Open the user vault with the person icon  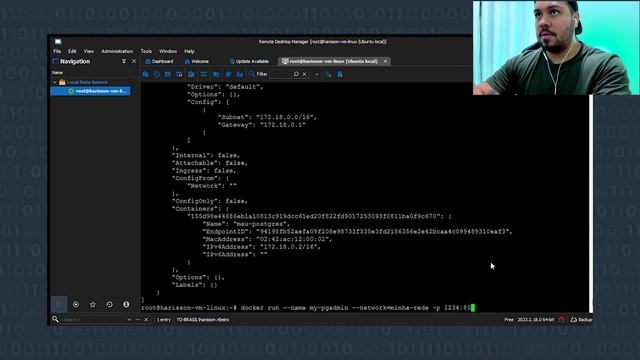pyautogui.click(x=126, y=304)
